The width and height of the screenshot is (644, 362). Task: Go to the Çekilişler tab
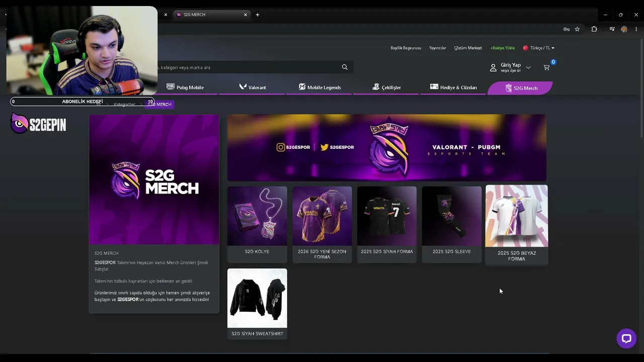[386, 87]
